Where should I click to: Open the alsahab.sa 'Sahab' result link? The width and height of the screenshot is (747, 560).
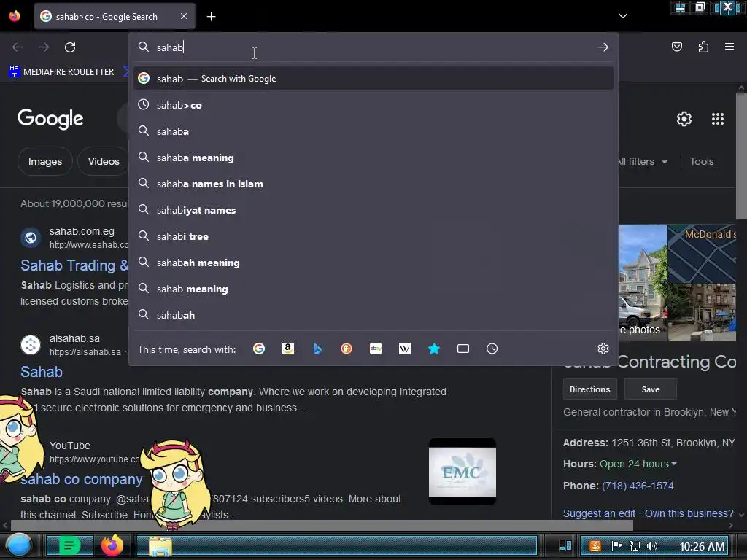[x=42, y=372]
